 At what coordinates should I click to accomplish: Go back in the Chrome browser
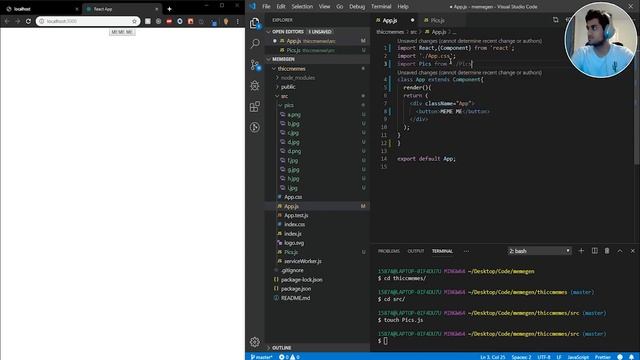[x=7, y=21]
